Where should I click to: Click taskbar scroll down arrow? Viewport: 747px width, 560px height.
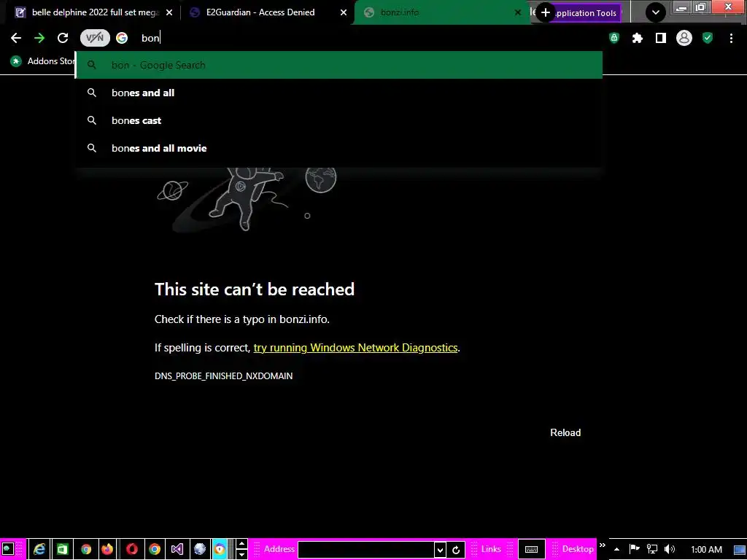[x=242, y=554]
